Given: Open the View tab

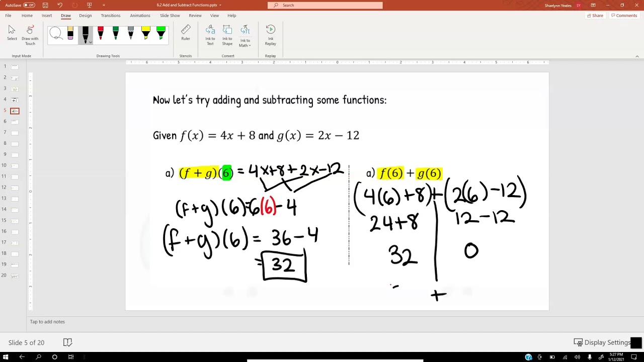Looking at the screenshot, I should click(x=214, y=16).
